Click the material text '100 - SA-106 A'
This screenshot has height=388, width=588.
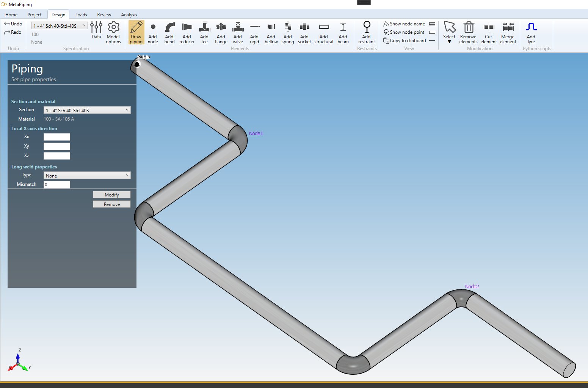pyautogui.click(x=59, y=119)
